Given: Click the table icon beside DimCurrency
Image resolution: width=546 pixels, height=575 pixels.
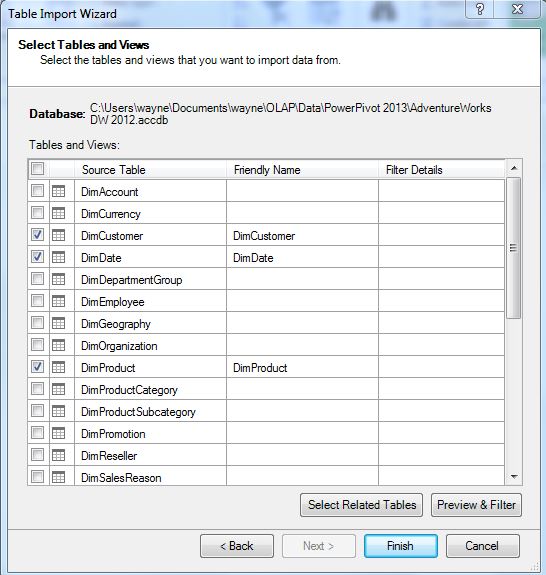Looking at the screenshot, I should pos(58,213).
